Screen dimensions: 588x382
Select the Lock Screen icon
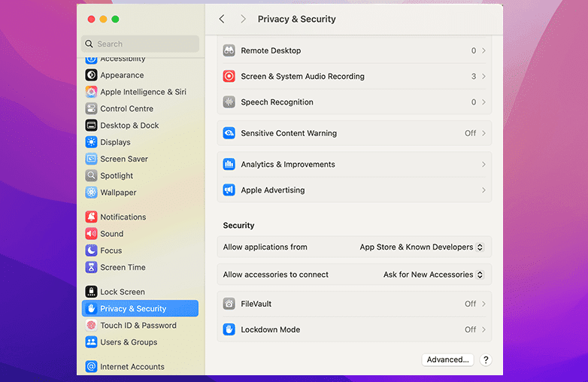[91, 292]
